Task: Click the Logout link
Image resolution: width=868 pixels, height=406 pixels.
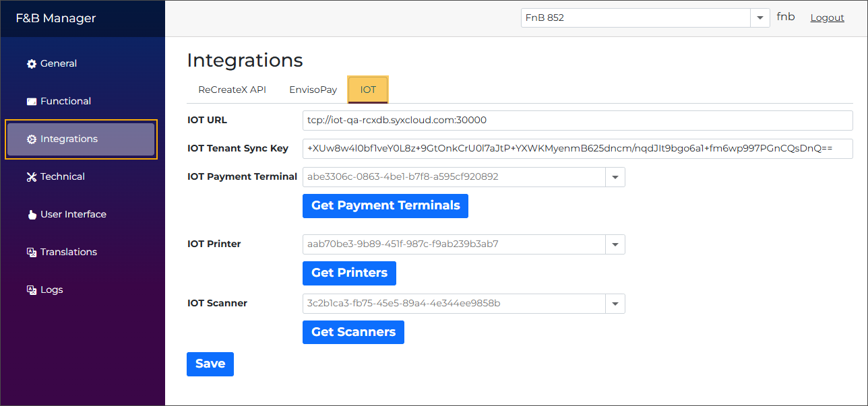Action: pyautogui.click(x=827, y=18)
